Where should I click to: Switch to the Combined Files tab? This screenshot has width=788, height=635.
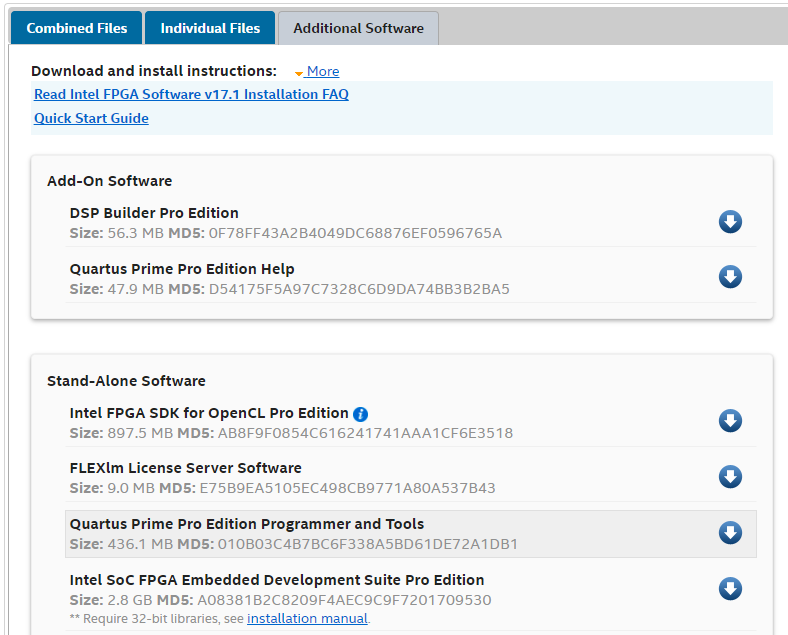(x=77, y=28)
